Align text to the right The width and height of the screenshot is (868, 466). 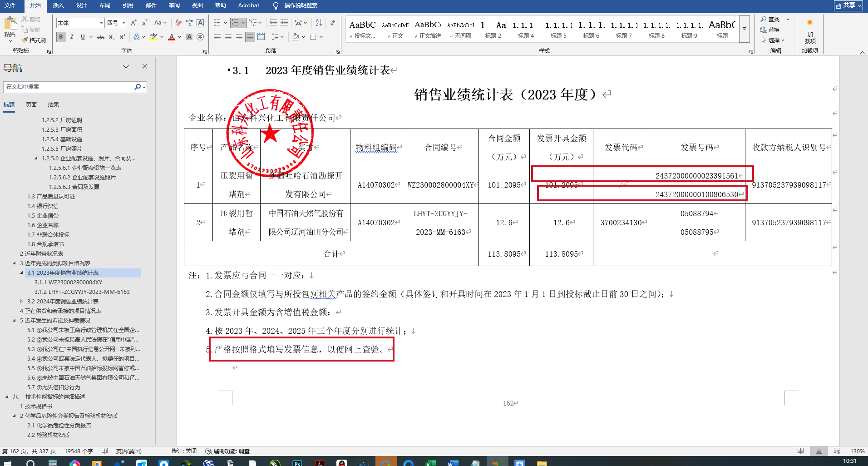pos(239,37)
